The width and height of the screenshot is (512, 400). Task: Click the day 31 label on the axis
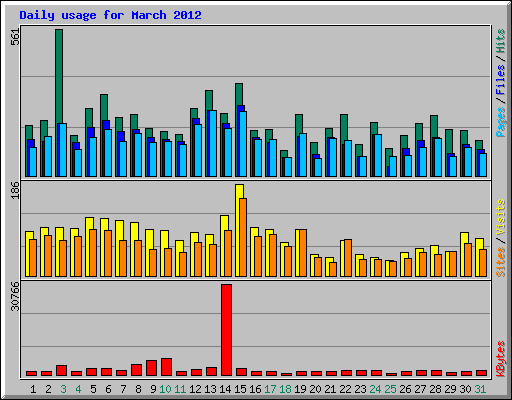[x=480, y=389]
